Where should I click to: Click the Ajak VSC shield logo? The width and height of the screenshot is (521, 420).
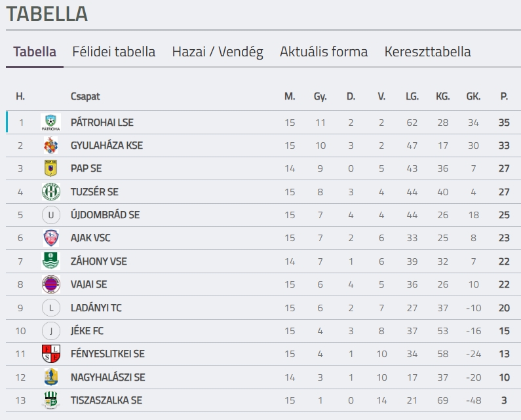coord(51,238)
